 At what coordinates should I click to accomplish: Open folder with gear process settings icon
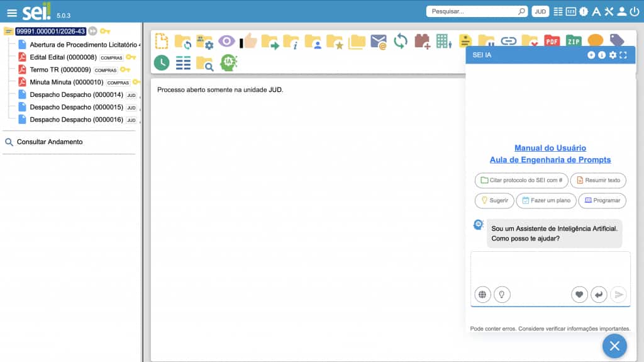(x=204, y=42)
